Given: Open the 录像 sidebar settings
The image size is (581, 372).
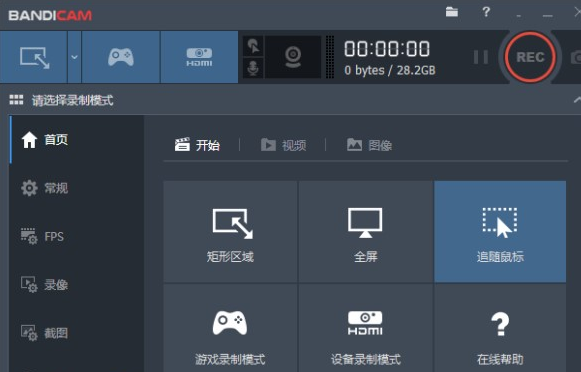Looking at the screenshot, I should point(44,285).
